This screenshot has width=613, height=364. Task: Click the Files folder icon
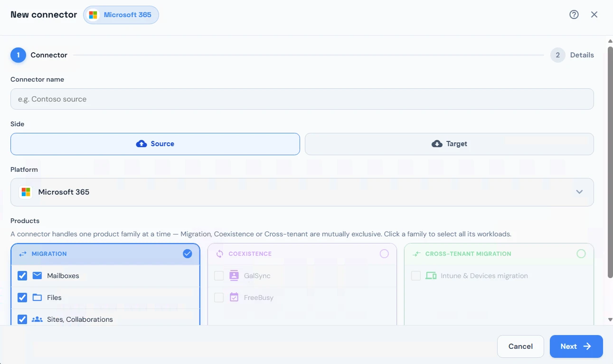point(37,298)
